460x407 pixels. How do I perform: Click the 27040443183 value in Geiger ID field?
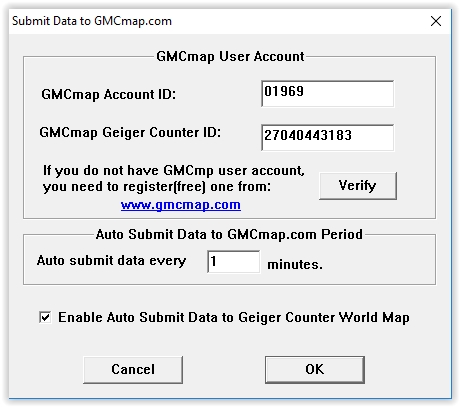308,135
